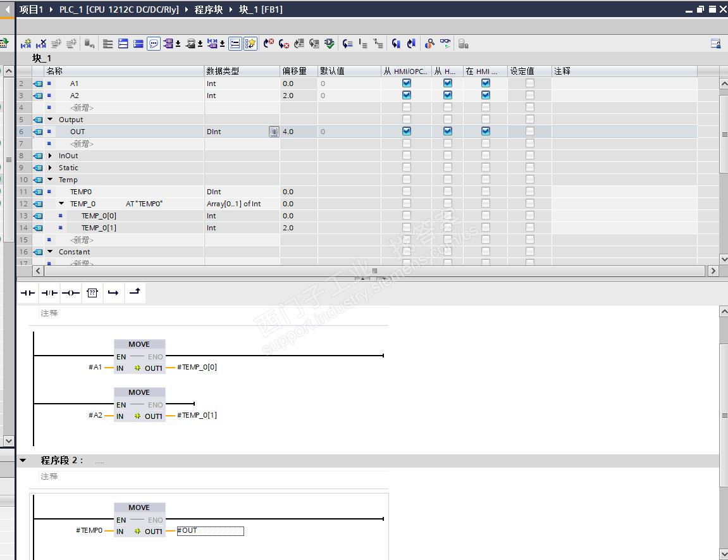Viewport: 728px width, 560px height.
Task: Click 块_1 [FB1] breadcrumb entry
Action: coord(261,9)
